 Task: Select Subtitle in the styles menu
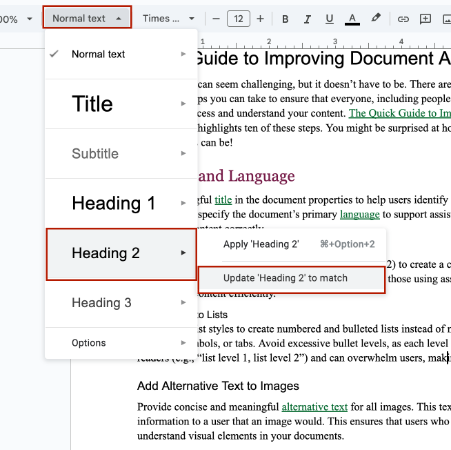click(121, 153)
